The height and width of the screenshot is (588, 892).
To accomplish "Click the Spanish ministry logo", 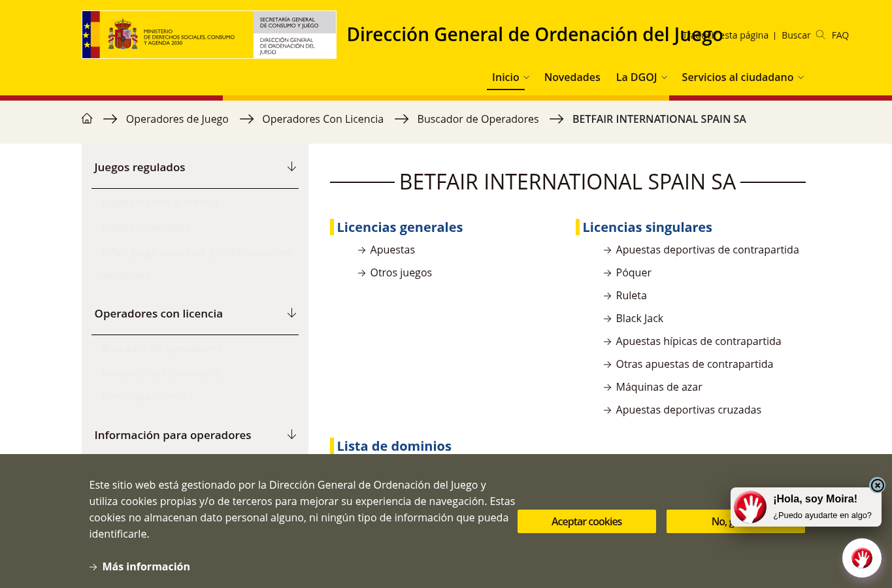I will click(x=209, y=35).
